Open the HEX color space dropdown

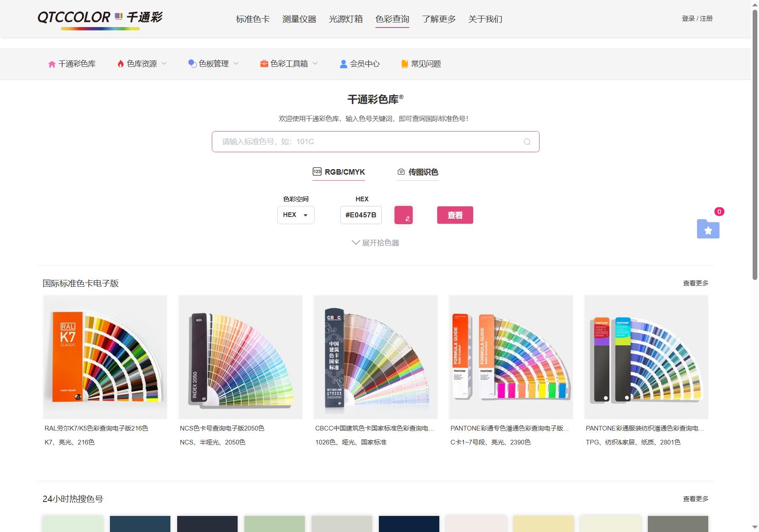[296, 215]
